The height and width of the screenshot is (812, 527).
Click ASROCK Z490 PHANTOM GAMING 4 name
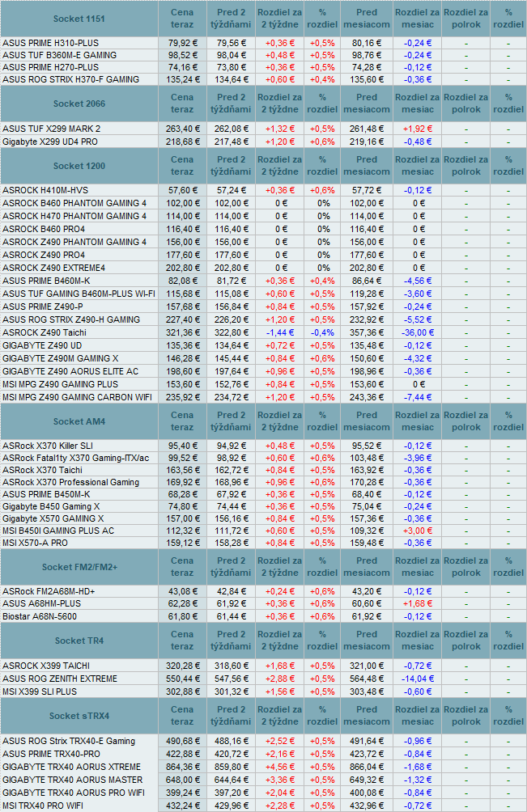click(74, 242)
